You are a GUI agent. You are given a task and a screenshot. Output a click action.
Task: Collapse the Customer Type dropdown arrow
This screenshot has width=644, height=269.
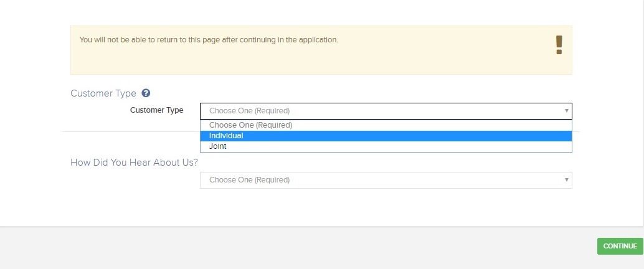point(566,111)
